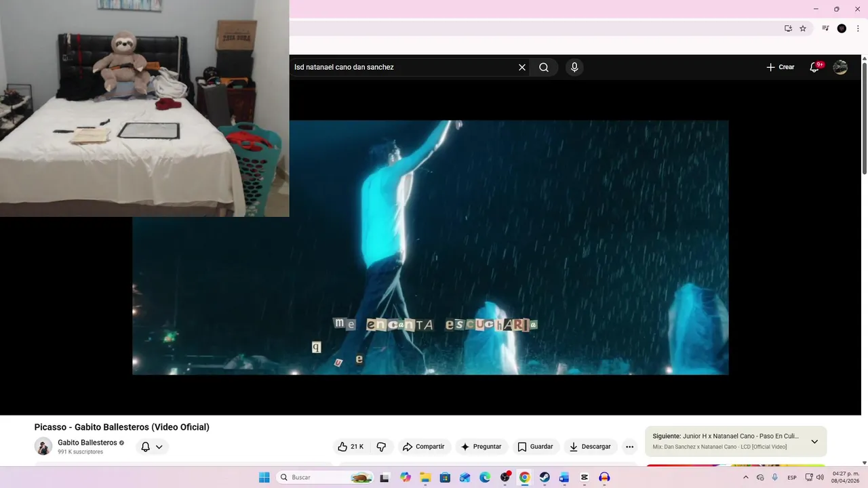Save video with Guardar button

(x=535, y=447)
